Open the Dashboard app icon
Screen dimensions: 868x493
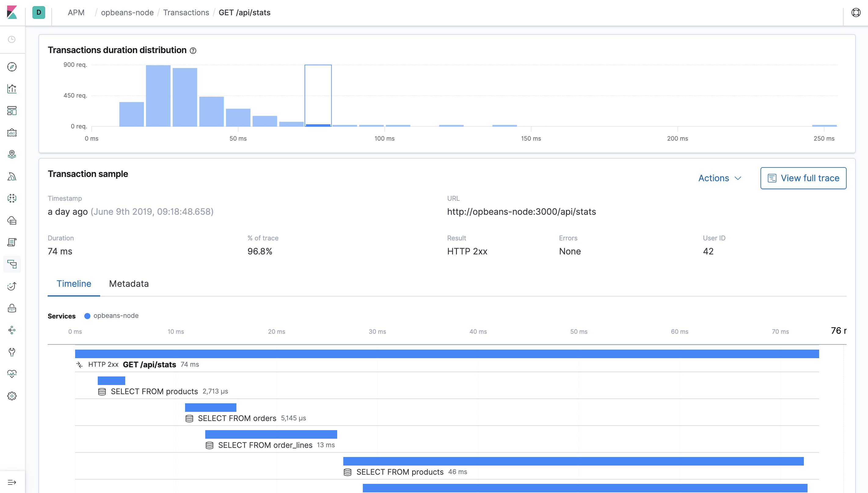tap(12, 111)
